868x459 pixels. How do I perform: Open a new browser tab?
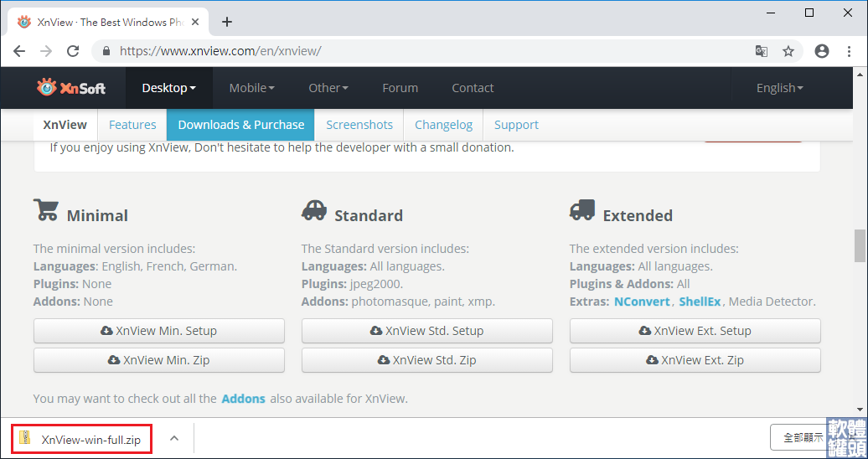point(227,22)
